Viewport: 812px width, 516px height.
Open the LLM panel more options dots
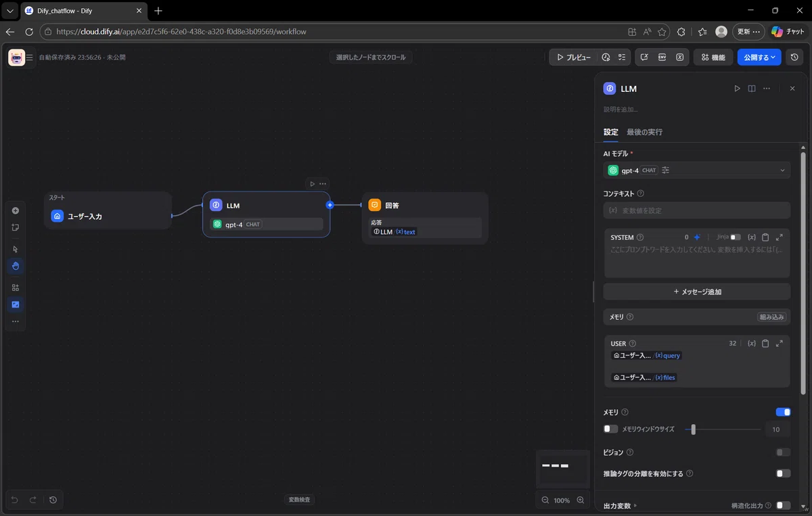[767, 89]
